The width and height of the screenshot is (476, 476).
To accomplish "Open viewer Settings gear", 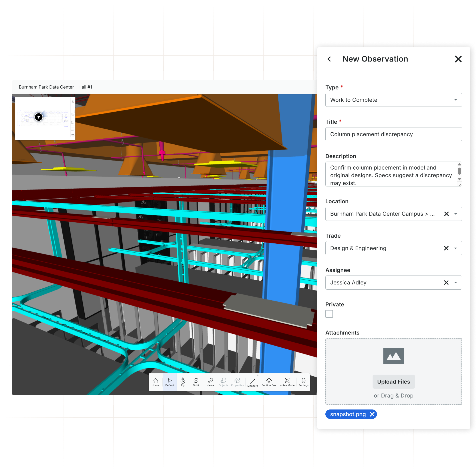I will pyautogui.click(x=303, y=382).
